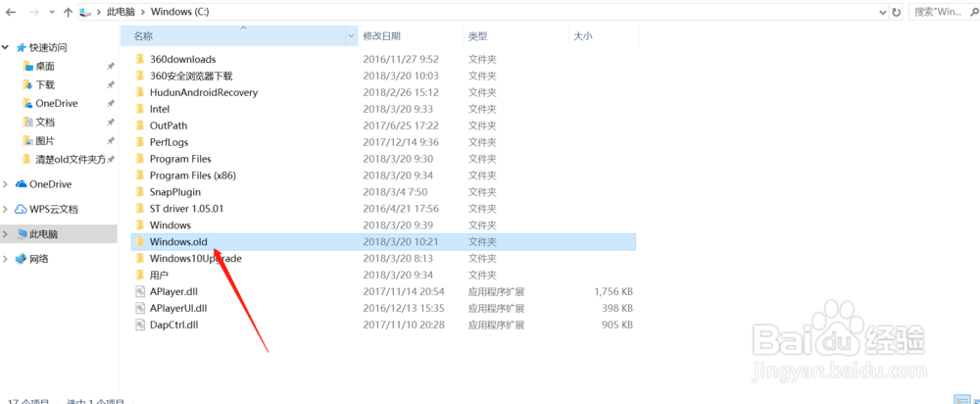Expand the WPS云文档 tree node
Viewport: 980px width, 404px height.
(6, 209)
